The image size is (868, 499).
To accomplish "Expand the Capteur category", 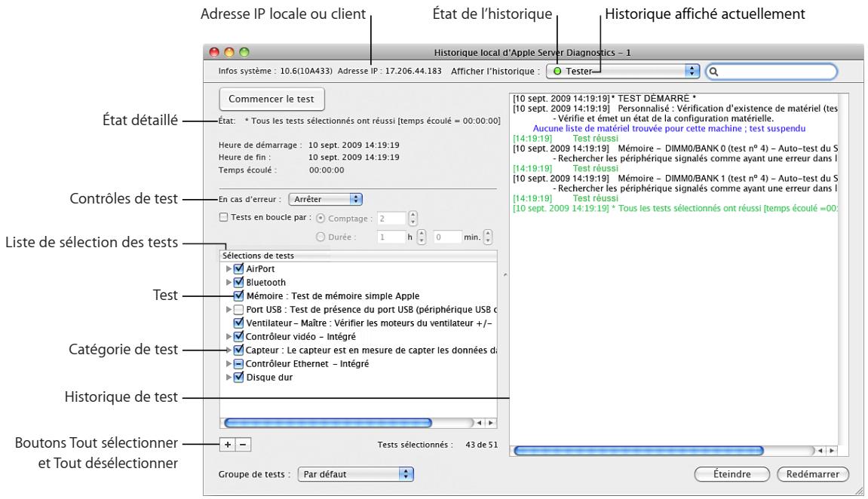I will (x=229, y=351).
